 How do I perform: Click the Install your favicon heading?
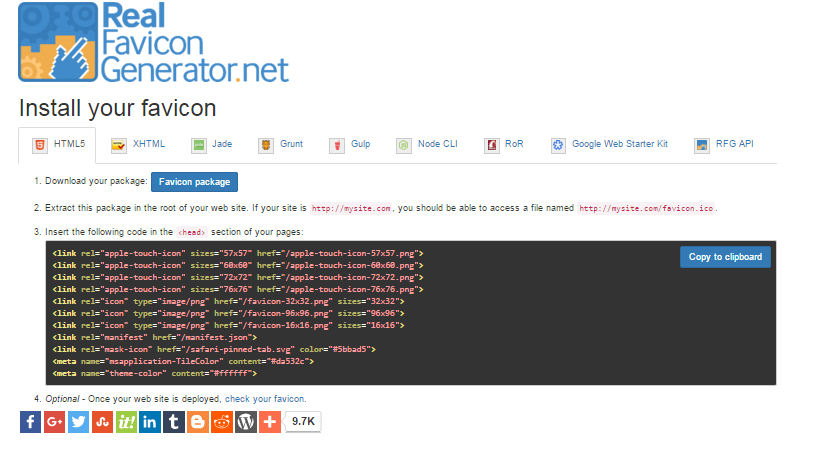[x=117, y=109]
